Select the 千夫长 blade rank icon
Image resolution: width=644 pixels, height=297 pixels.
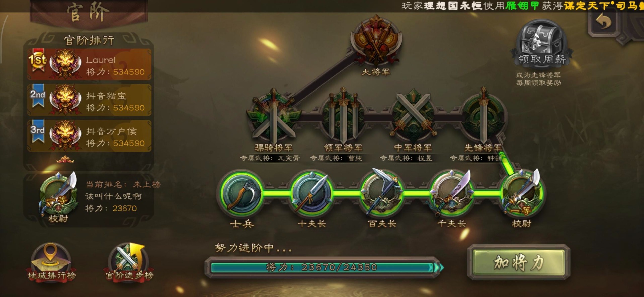451,192
